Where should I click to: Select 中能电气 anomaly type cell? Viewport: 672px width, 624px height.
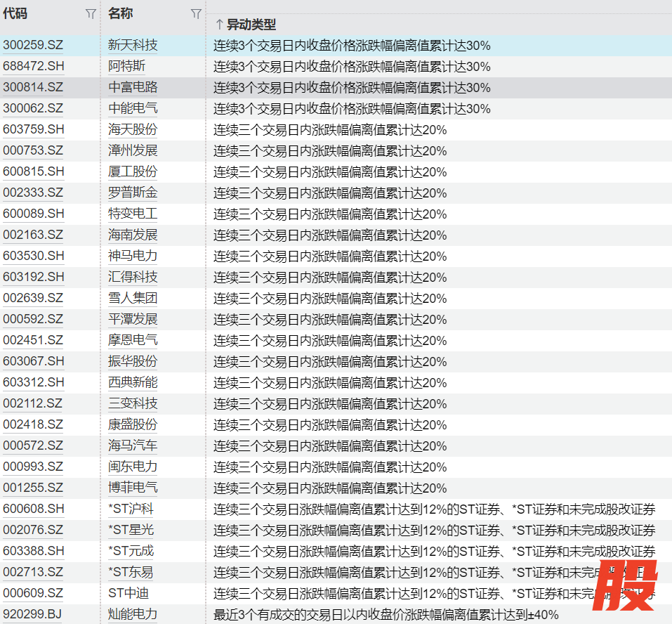(x=352, y=109)
